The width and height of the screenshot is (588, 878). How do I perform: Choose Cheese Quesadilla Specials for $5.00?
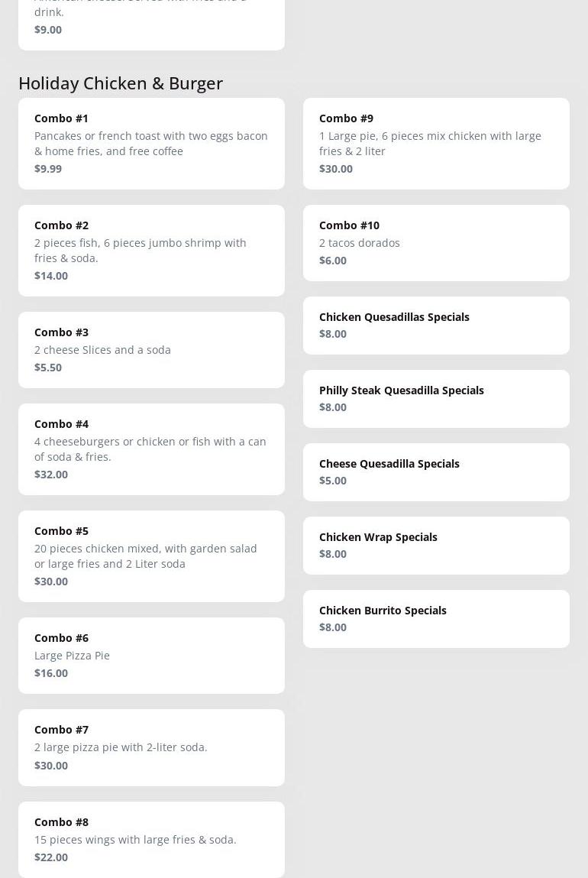(436, 471)
